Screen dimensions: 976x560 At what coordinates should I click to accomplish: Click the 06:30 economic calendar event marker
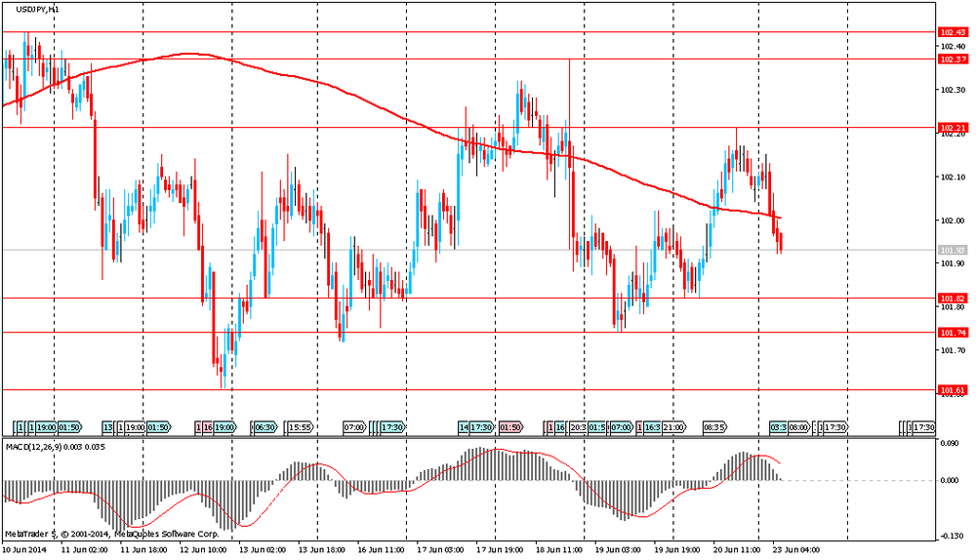point(265,427)
